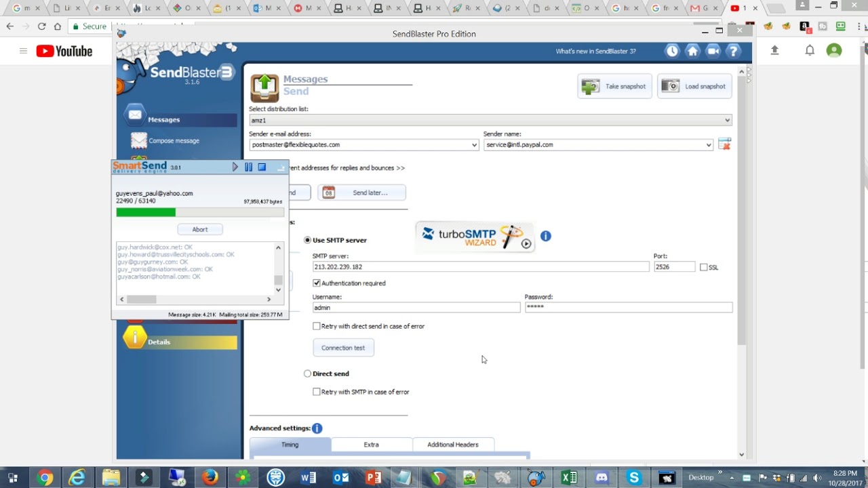Open Compose message in sidebar
868x488 pixels.
click(x=174, y=140)
